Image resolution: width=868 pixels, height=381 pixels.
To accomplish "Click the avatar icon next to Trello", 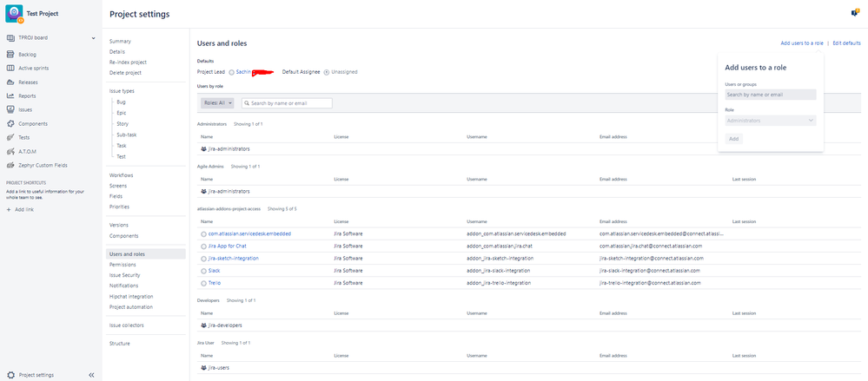I will [203, 283].
